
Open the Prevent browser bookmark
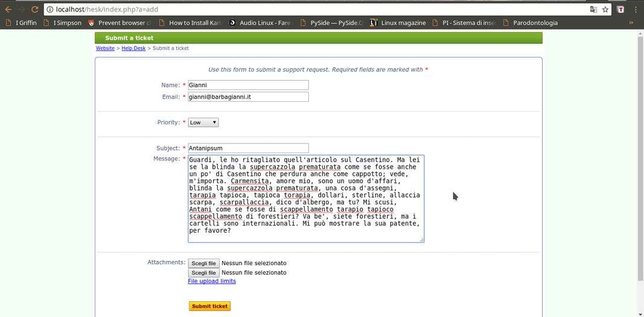click(x=120, y=23)
